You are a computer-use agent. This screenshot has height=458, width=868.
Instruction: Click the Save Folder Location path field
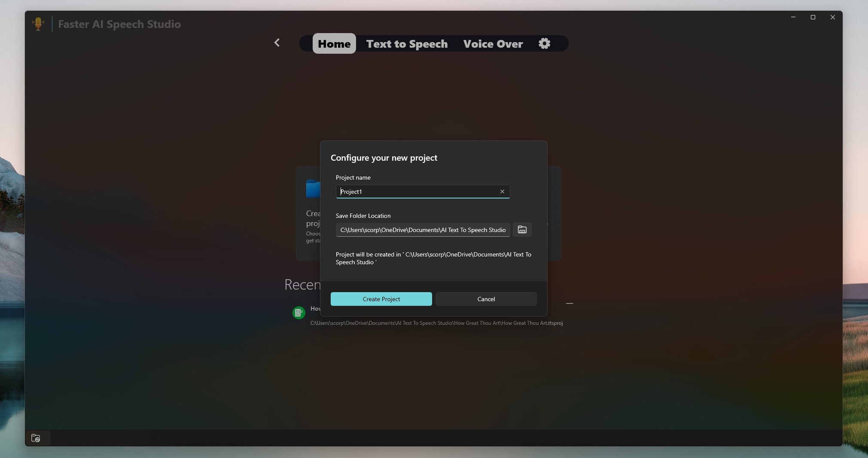click(x=422, y=230)
